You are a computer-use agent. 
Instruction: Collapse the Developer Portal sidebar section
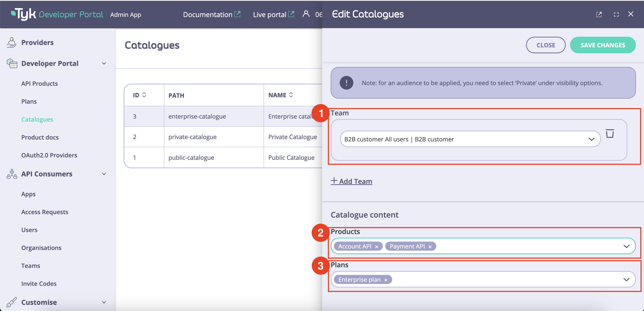(104, 63)
